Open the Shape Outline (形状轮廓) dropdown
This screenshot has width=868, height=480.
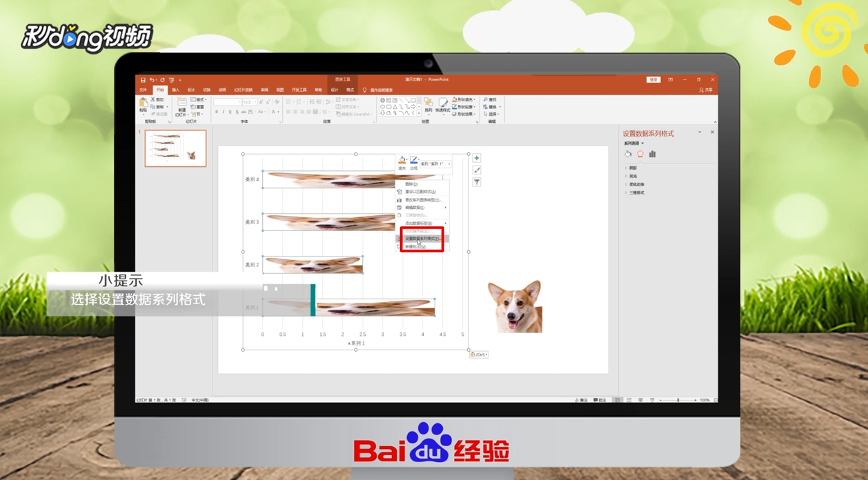[464, 107]
